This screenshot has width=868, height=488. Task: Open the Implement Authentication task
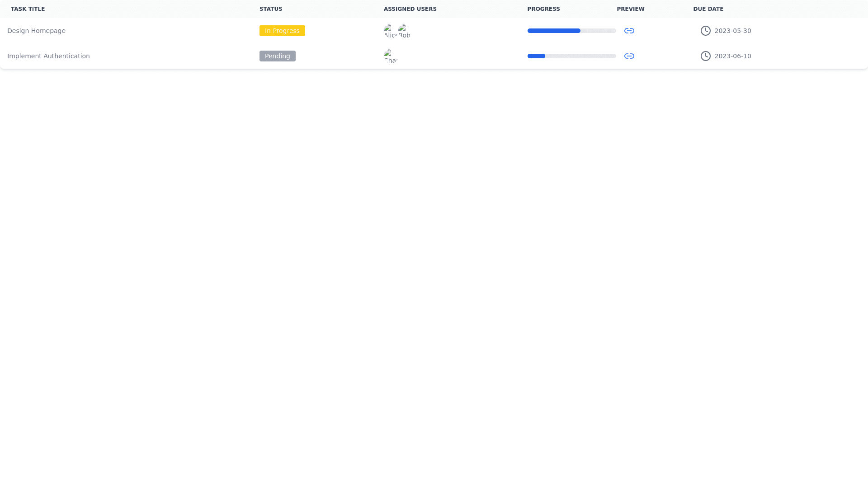[x=48, y=56]
